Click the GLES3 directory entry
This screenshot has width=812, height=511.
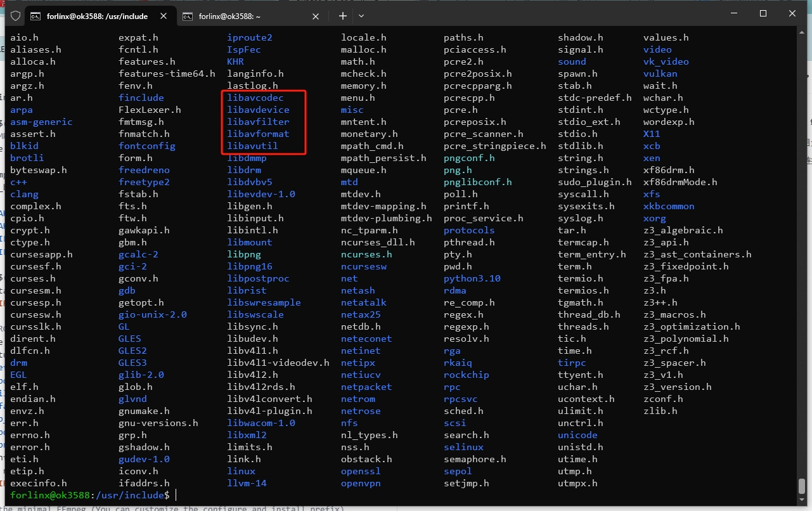[x=132, y=363]
